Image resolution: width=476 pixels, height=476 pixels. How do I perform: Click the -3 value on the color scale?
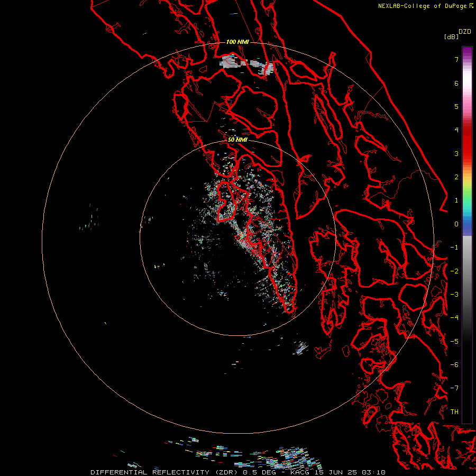click(x=454, y=295)
